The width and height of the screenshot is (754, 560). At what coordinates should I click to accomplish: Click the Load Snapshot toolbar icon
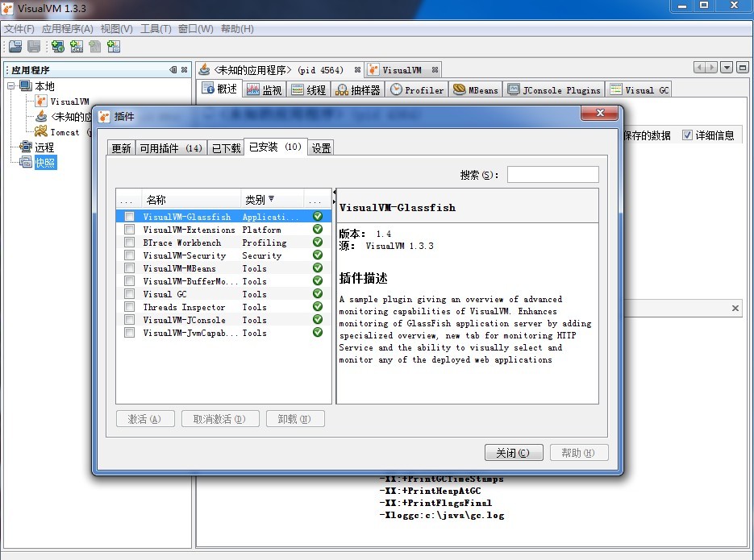point(15,47)
